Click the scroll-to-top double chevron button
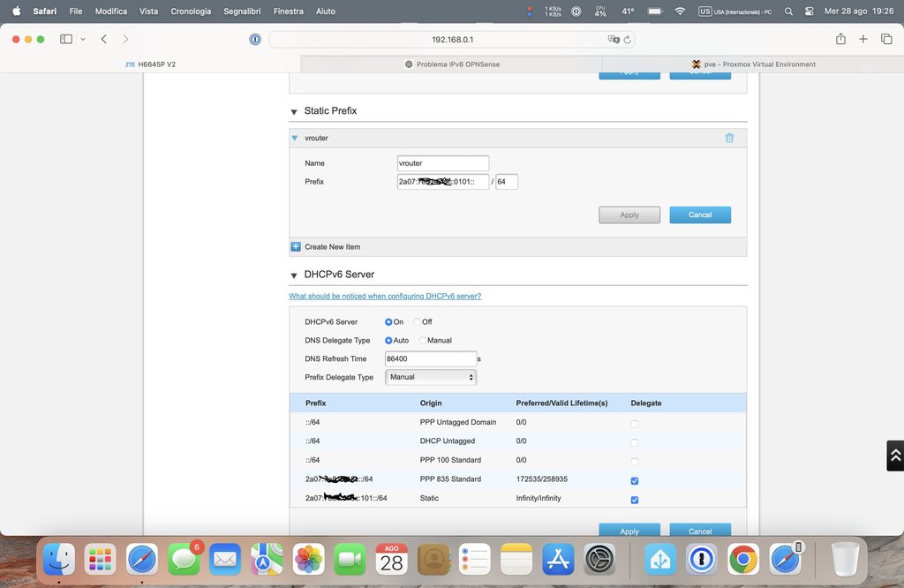 tap(895, 455)
